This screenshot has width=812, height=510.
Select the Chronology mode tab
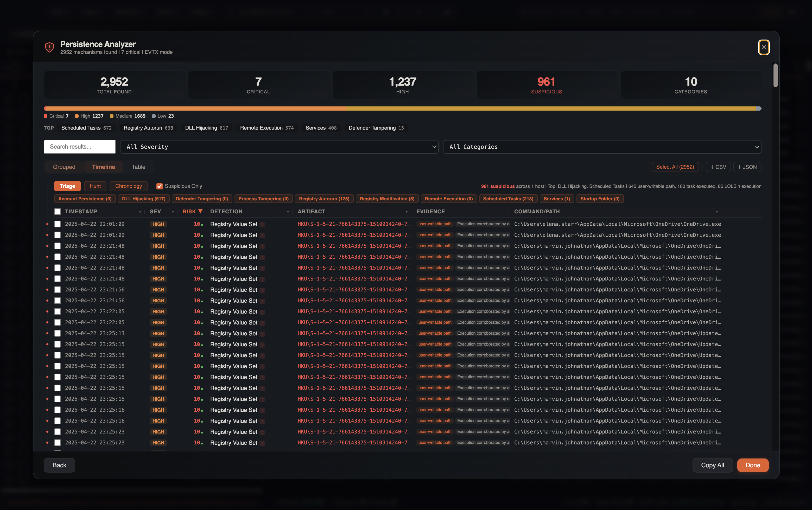click(x=129, y=186)
